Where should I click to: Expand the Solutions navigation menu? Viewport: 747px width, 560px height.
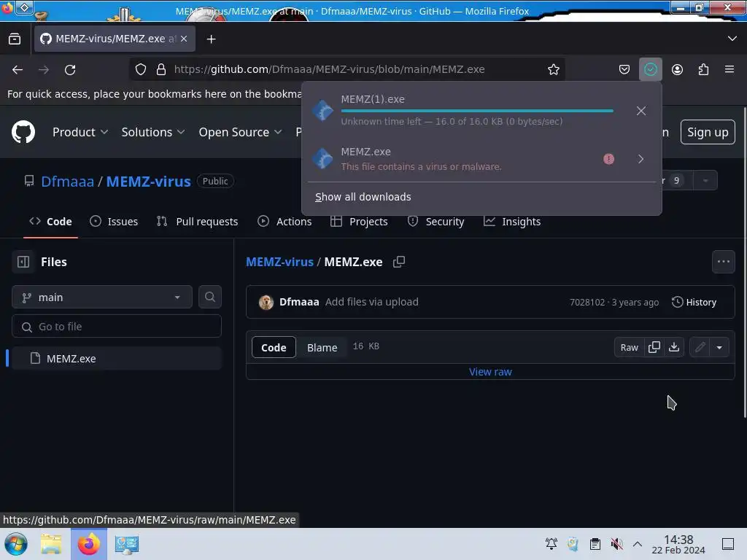153,132
